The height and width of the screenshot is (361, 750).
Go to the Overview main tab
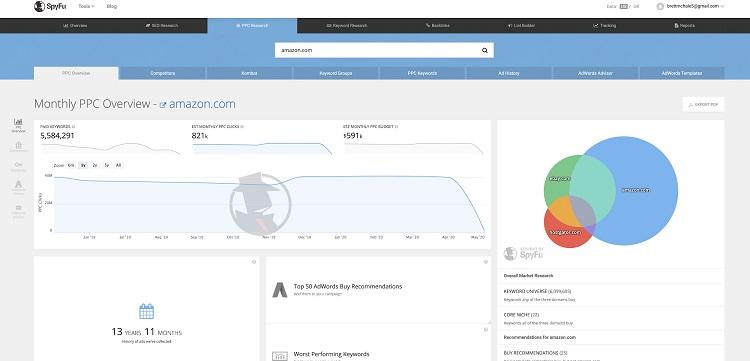point(75,25)
